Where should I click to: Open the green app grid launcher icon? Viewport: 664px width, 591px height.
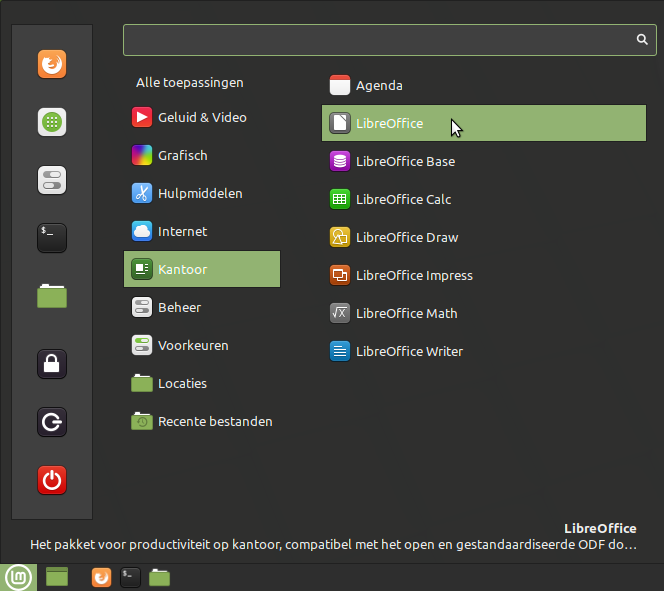click(52, 122)
